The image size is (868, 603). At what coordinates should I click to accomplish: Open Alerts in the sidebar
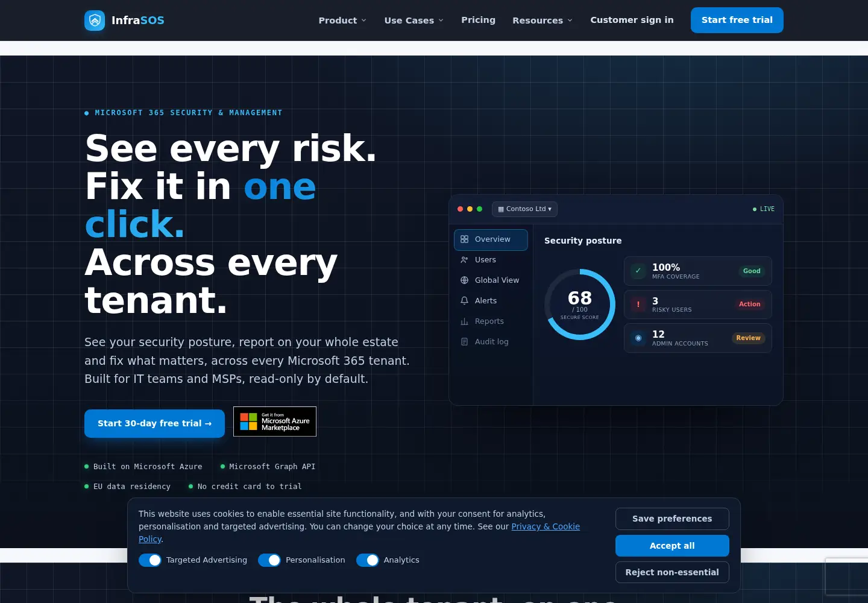coord(491,301)
